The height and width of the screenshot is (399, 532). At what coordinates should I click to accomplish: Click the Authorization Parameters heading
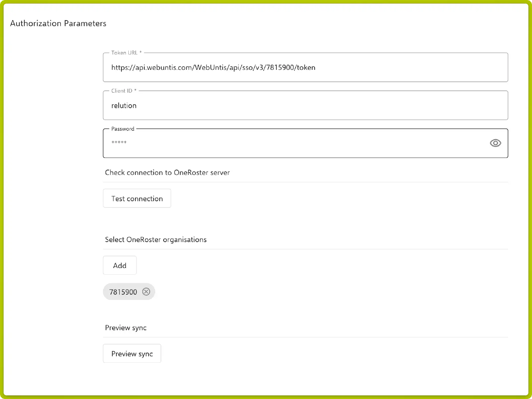pos(58,23)
